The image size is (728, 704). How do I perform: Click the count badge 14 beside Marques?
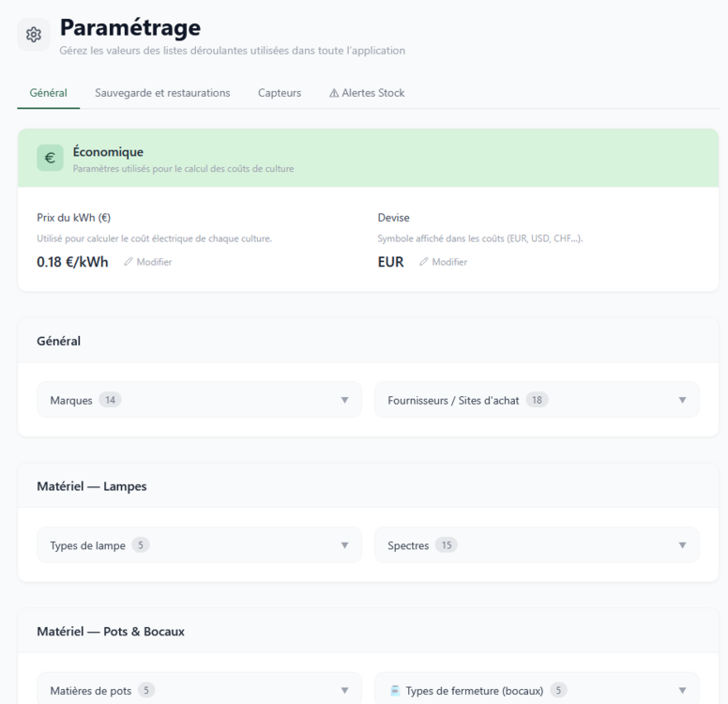point(110,400)
